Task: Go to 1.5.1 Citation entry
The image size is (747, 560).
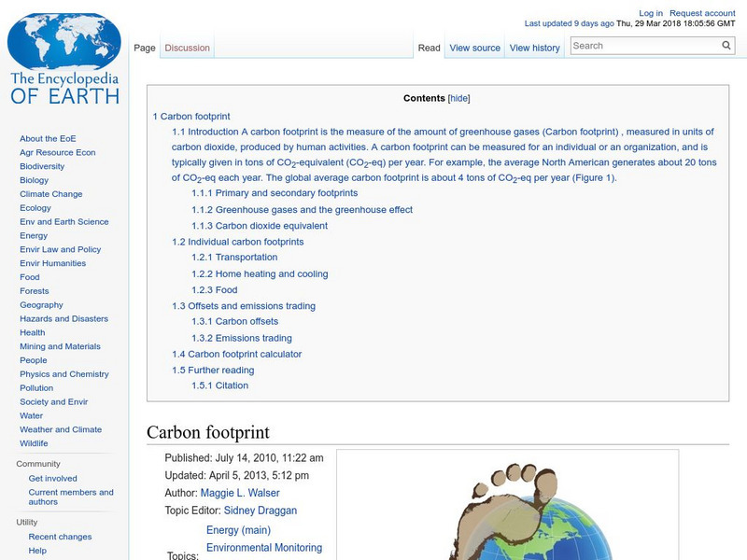Action: 219,385
